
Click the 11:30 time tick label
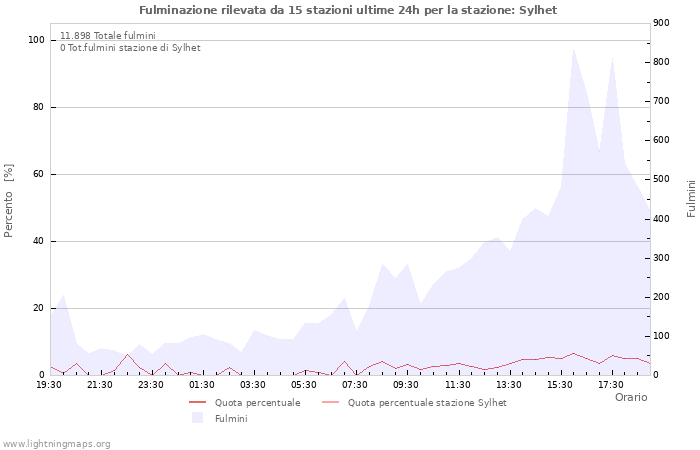(457, 384)
